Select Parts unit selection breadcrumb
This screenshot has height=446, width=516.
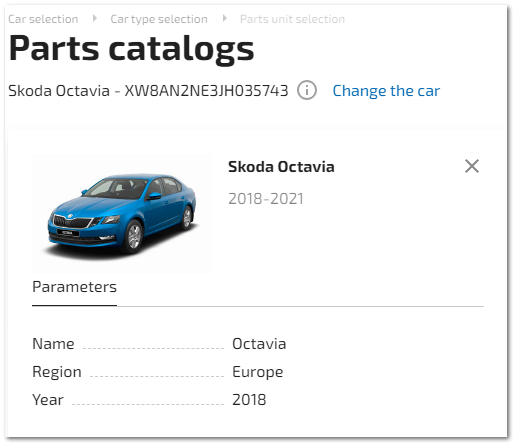[292, 19]
